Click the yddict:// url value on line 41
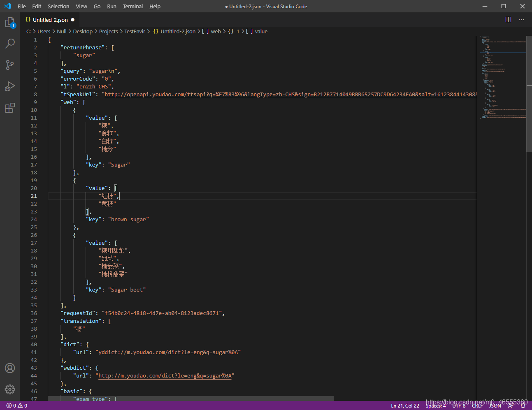The height and width of the screenshot is (410, 532). pos(168,352)
